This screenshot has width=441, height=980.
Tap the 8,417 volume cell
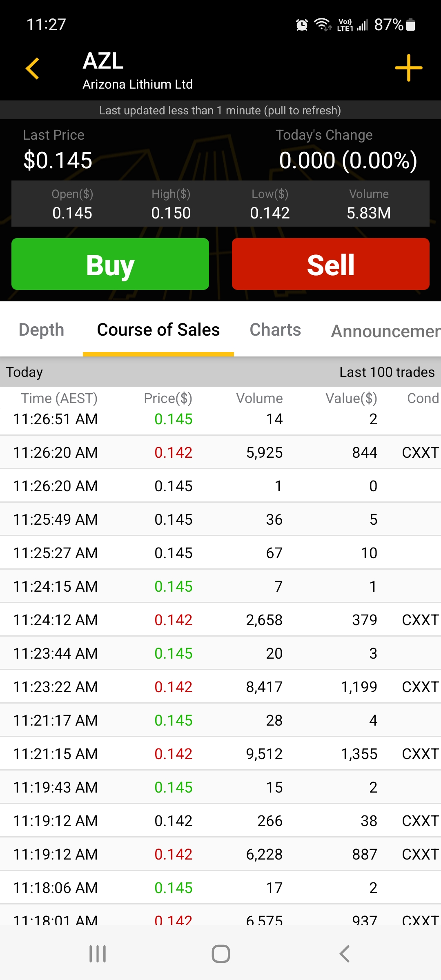coord(264,687)
